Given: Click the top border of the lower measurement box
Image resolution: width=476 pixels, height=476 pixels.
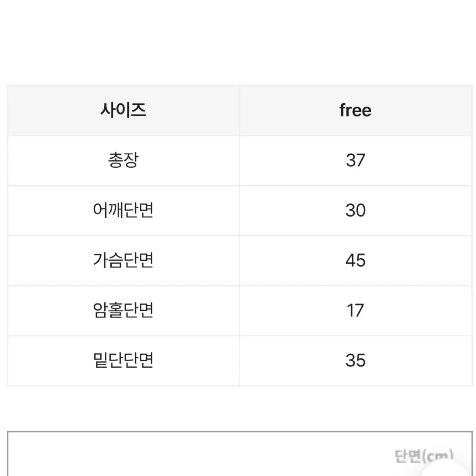Looking at the screenshot, I should click(x=240, y=432).
